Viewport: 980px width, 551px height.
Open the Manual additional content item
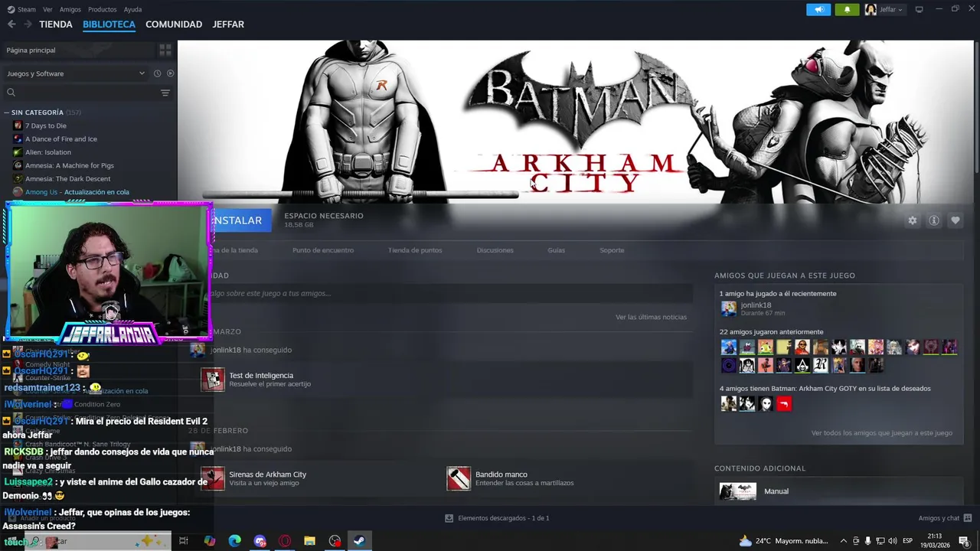coord(840,491)
